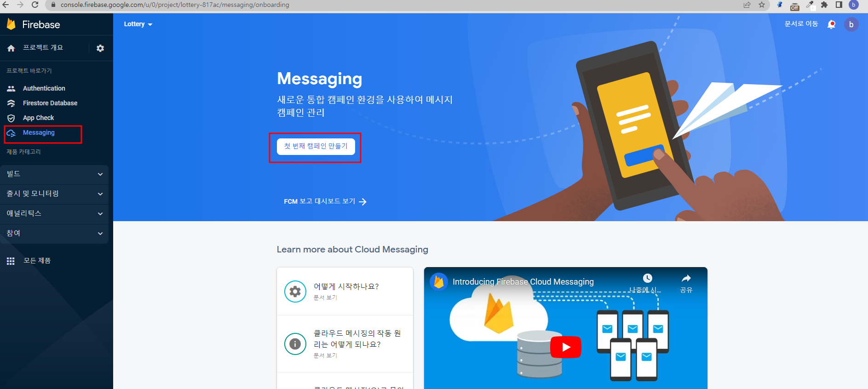
Task: Go back with browser back arrow
Action: click(6, 5)
